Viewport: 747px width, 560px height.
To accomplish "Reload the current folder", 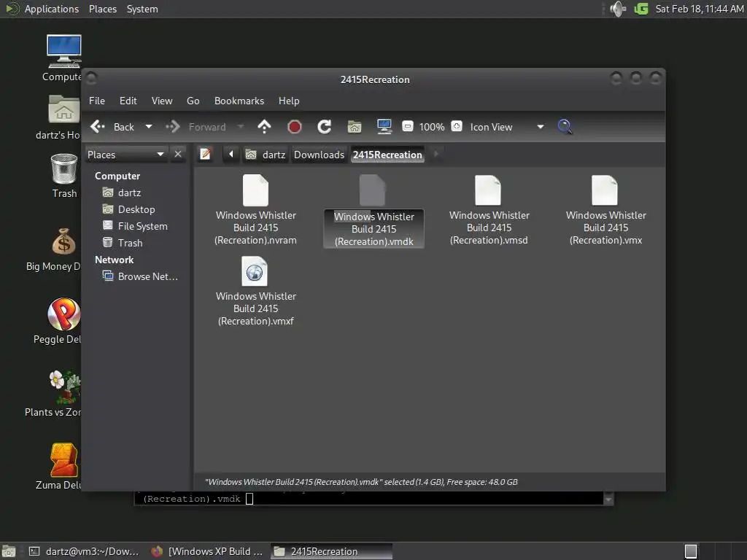I will coord(325,127).
